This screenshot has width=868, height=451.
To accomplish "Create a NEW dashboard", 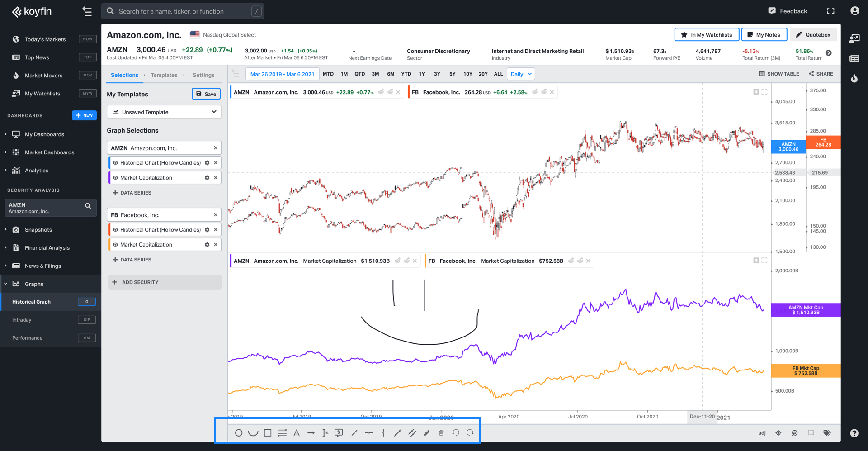I will (84, 115).
